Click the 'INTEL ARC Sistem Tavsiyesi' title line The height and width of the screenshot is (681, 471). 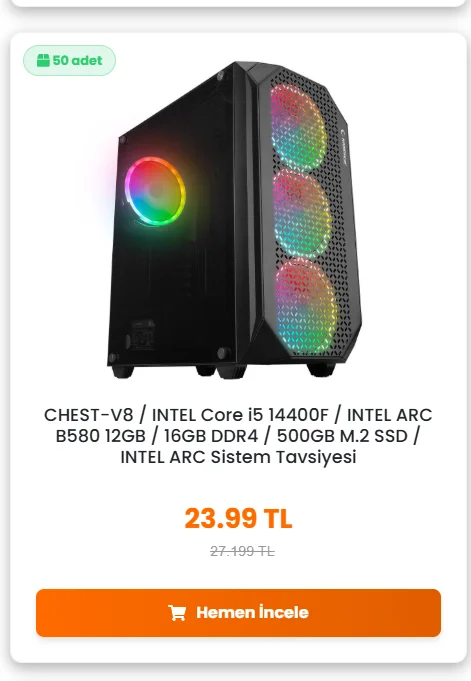coord(238,457)
